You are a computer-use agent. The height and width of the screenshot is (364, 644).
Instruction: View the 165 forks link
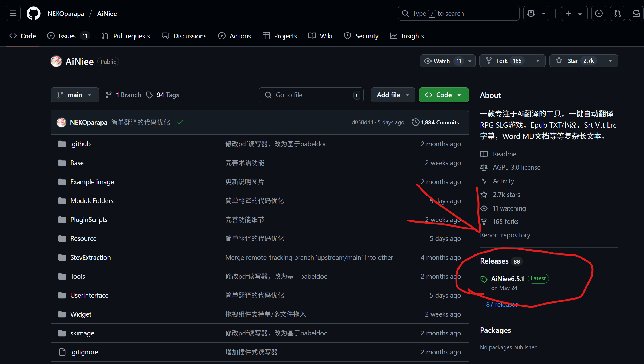tap(500, 221)
